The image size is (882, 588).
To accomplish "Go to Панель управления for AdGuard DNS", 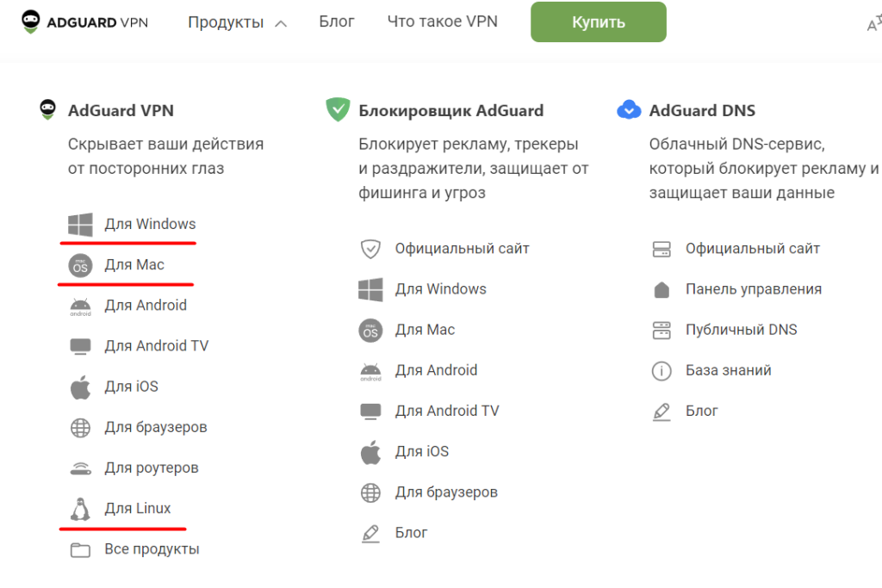I will [753, 289].
